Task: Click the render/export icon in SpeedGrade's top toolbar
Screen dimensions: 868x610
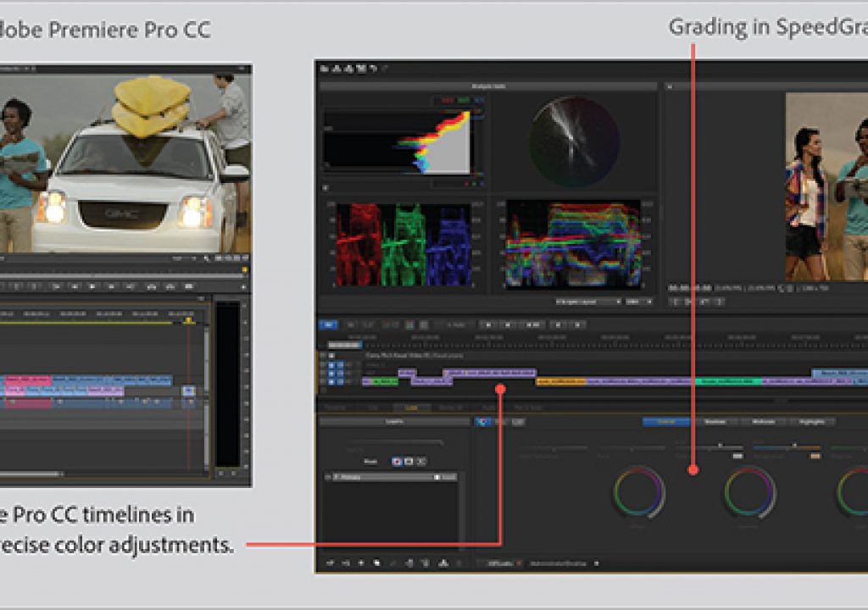Action: click(x=361, y=69)
